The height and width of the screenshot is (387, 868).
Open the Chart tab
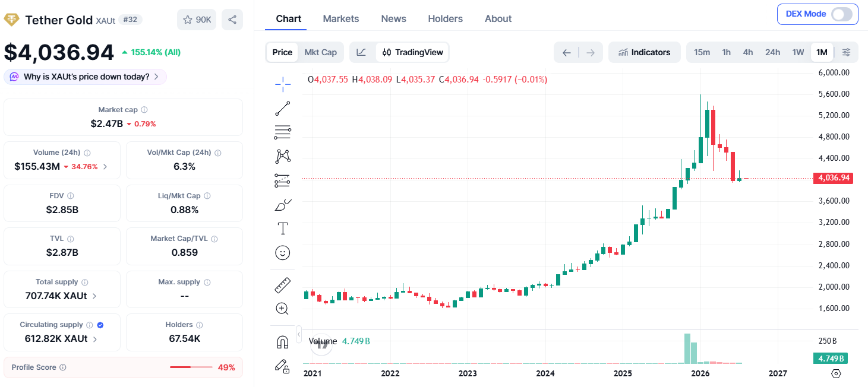click(x=289, y=18)
